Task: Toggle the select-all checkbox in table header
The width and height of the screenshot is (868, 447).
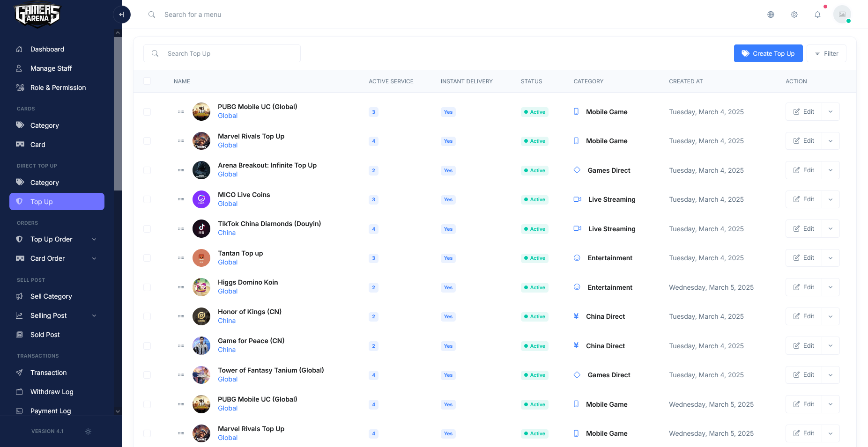Action: click(x=147, y=81)
